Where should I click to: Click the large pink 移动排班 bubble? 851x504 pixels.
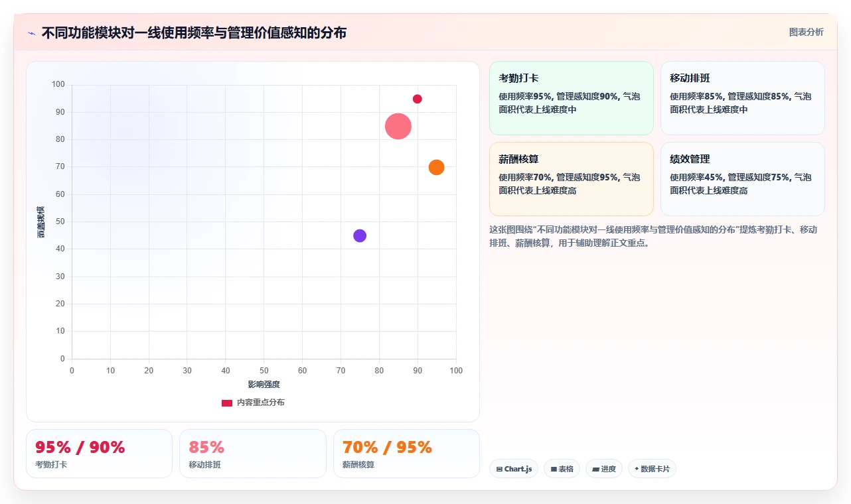[x=398, y=126]
